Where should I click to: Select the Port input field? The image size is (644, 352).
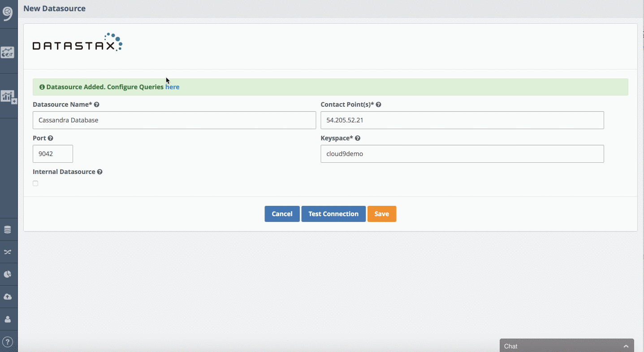pyautogui.click(x=53, y=154)
